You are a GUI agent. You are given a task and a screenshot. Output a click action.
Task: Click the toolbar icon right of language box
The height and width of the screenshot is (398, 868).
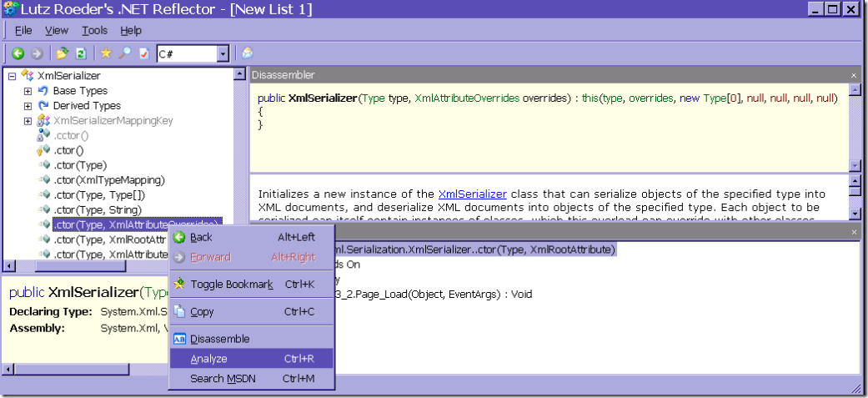[x=247, y=53]
